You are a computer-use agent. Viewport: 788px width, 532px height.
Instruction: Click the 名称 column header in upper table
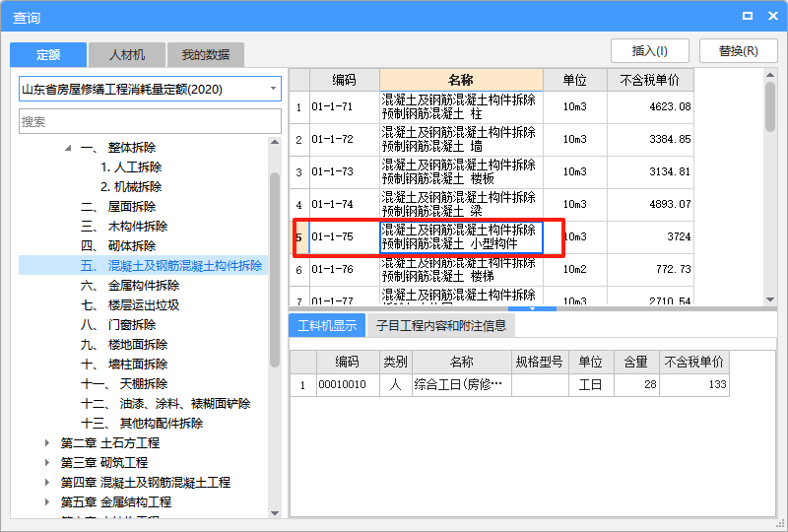click(461, 80)
